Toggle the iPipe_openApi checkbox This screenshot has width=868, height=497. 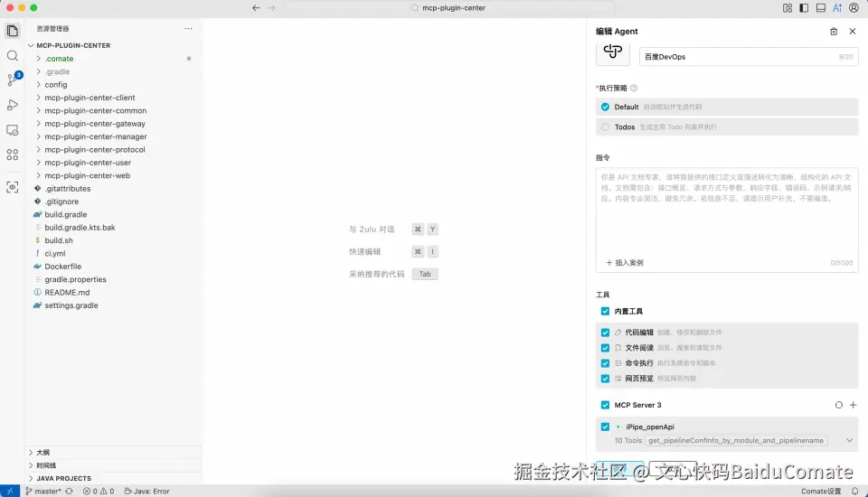coord(605,427)
